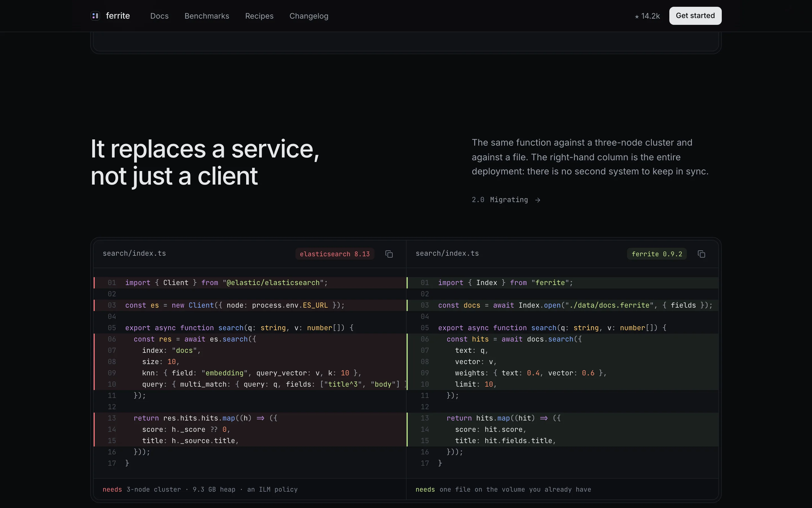Screen dimensions: 812x508
Task: Click the vector: v line
Action: tap(563, 362)
